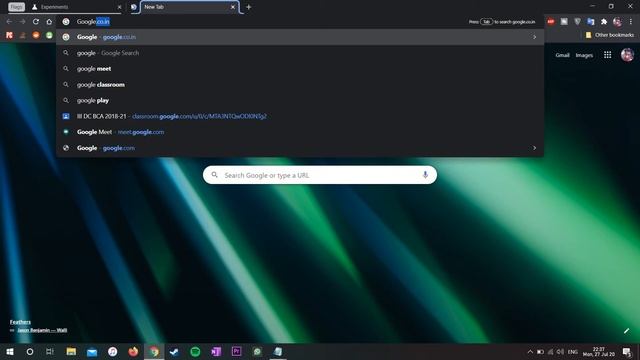Select the Google google.com suggestion

300,148
